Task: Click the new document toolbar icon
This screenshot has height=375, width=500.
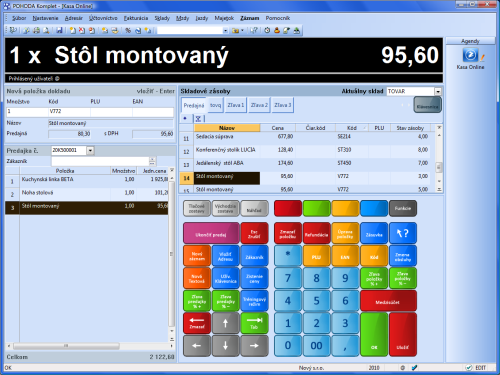Action: pos(72,30)
